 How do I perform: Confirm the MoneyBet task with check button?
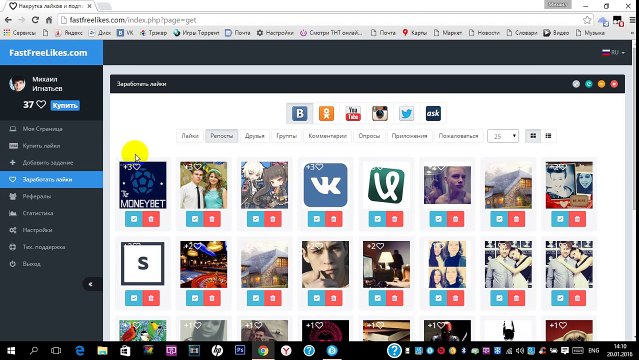tap(134, 219)
